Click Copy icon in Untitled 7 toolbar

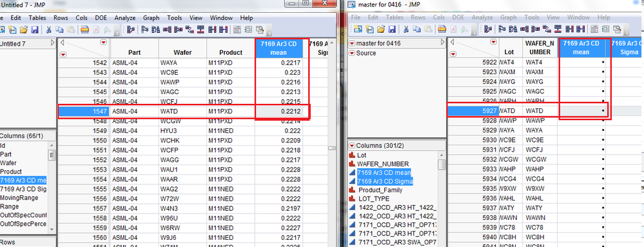(x=59, y=29)
